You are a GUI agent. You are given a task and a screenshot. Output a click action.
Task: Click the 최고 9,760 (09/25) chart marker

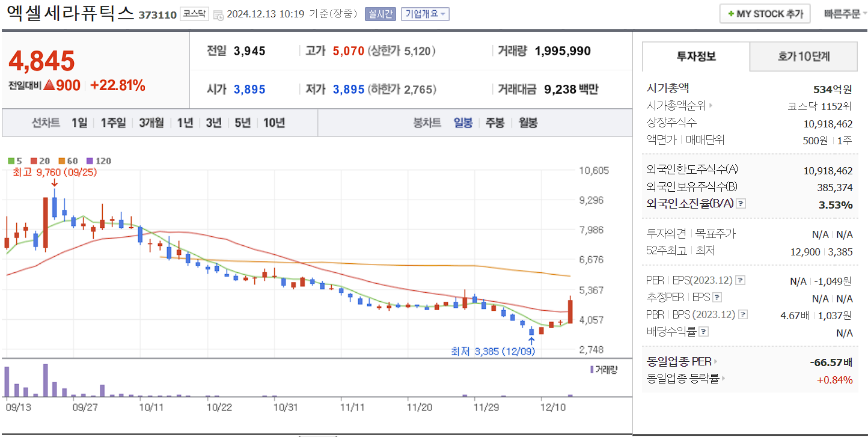pos(55,172)
